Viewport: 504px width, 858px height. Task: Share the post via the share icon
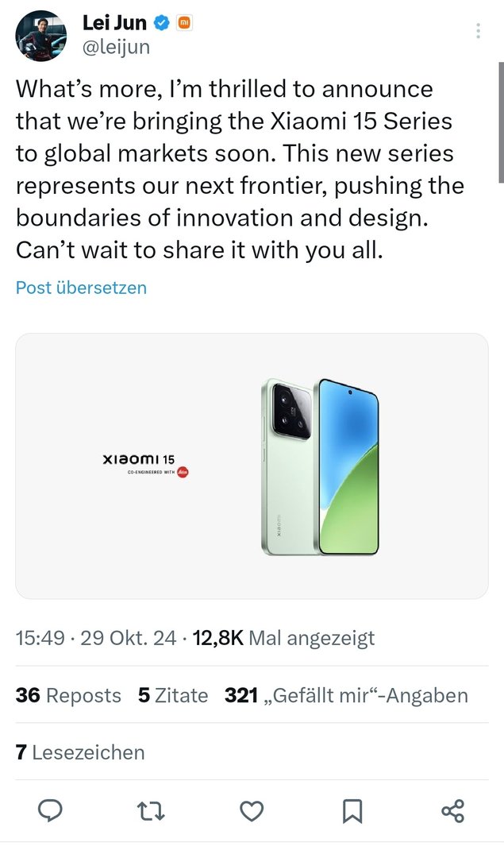click(452, 810)
